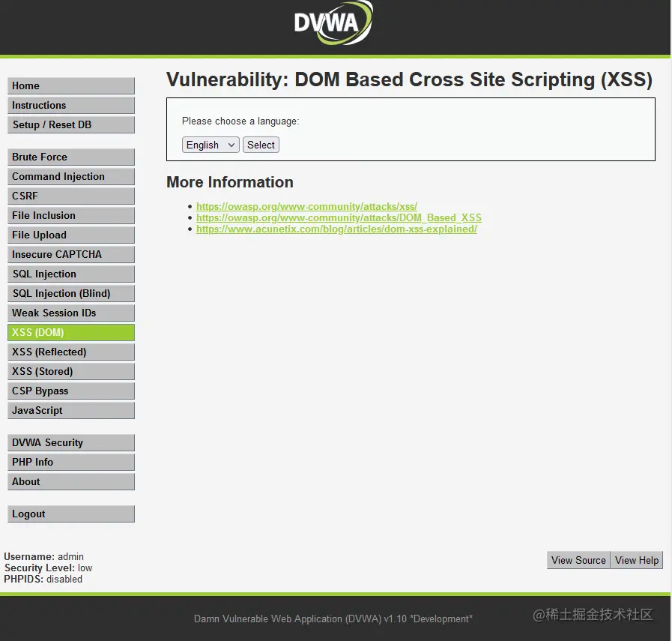Click the View Source button
Viewport: 672px width, 641px height.
[578, 560]
